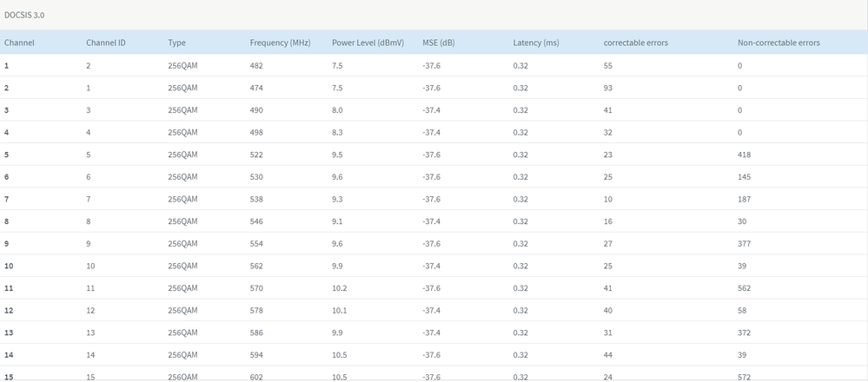Select the 522 frequency value
Image resolution: width=868 pixels, height=382 pixels.
click(256, 155)
